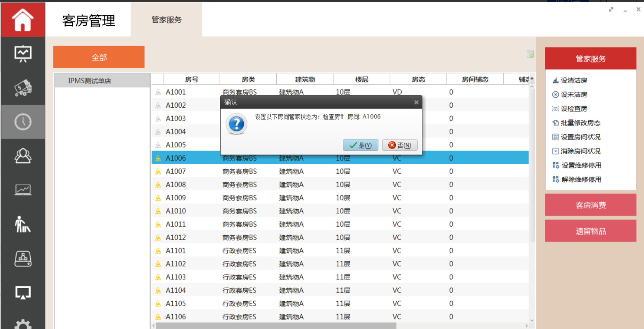
Task: Choose 设置维修停用 in the service menu
Action: coord(581,166)
